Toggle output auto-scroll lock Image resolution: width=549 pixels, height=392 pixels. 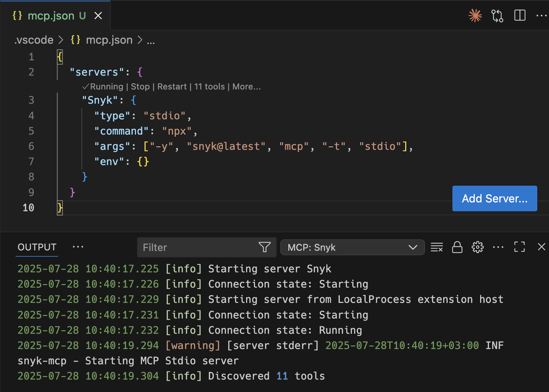[x=457, y=247]
